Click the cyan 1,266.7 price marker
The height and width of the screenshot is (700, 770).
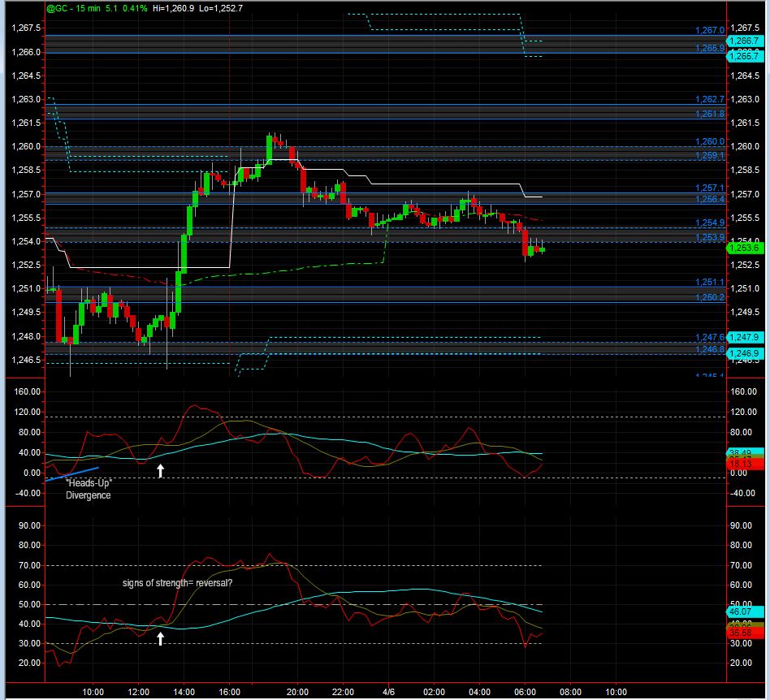[745, 41]
